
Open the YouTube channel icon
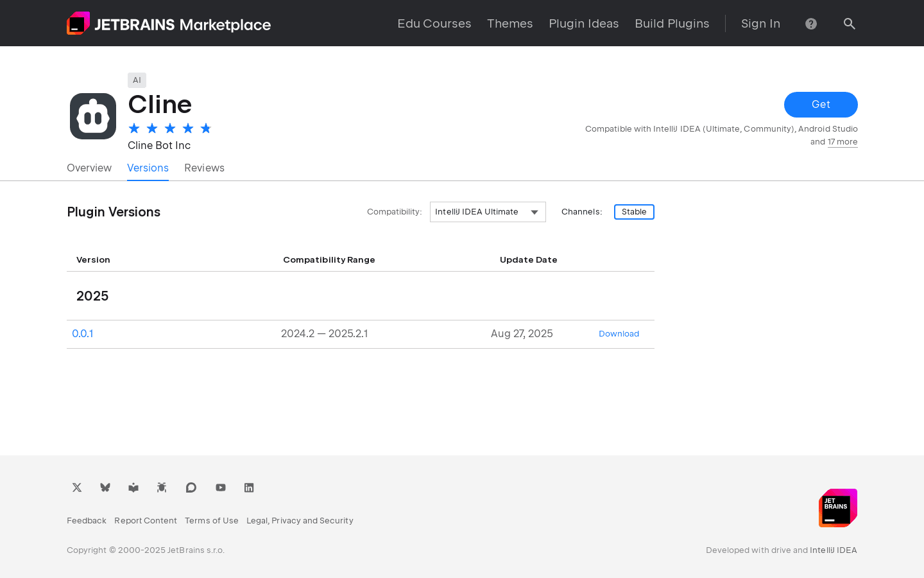coord(220,487)
